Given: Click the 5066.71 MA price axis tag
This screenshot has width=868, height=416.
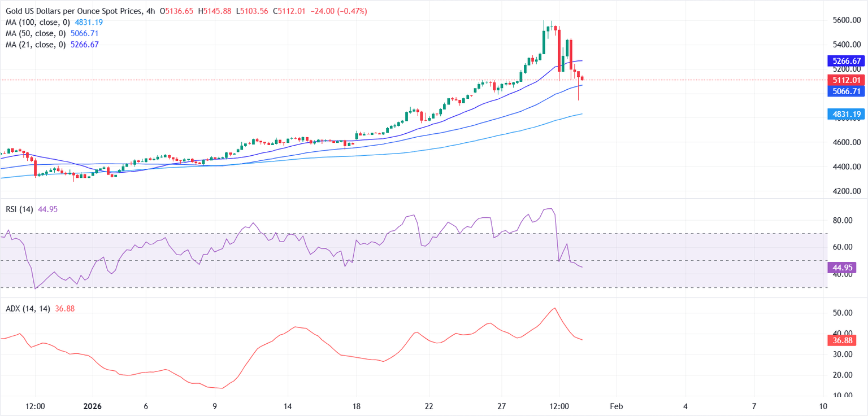Looking at the screenshot, I should 846,91.
